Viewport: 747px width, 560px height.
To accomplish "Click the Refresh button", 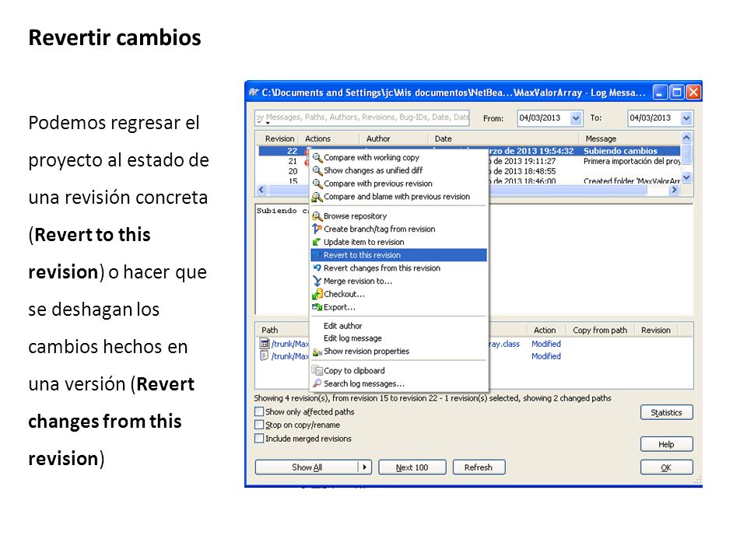I will [479, 467].
